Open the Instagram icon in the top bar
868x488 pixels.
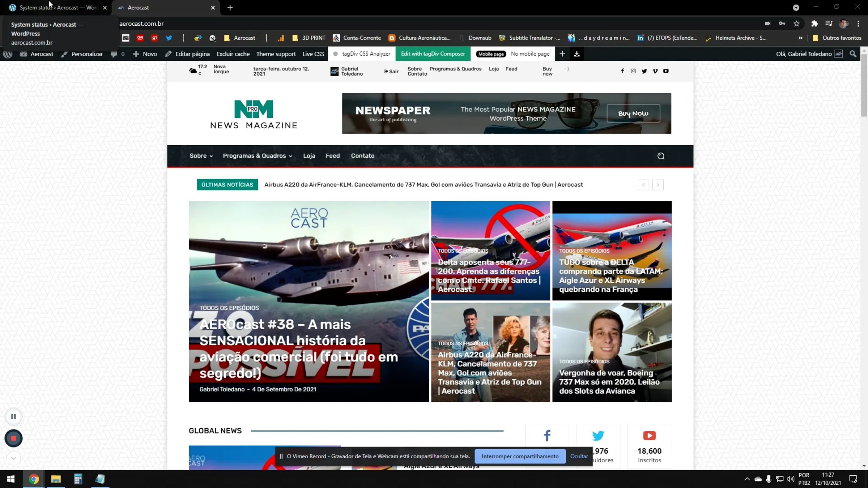point(633,71)
